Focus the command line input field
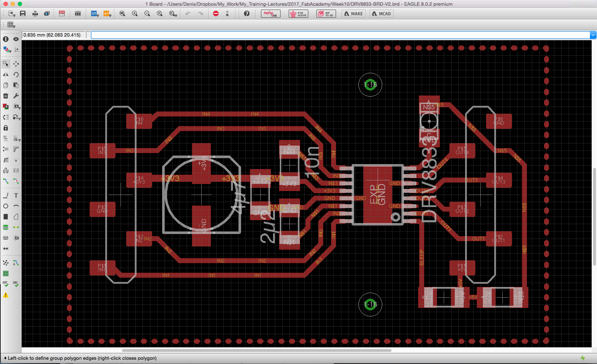597x364 pixels. point(340,35)
